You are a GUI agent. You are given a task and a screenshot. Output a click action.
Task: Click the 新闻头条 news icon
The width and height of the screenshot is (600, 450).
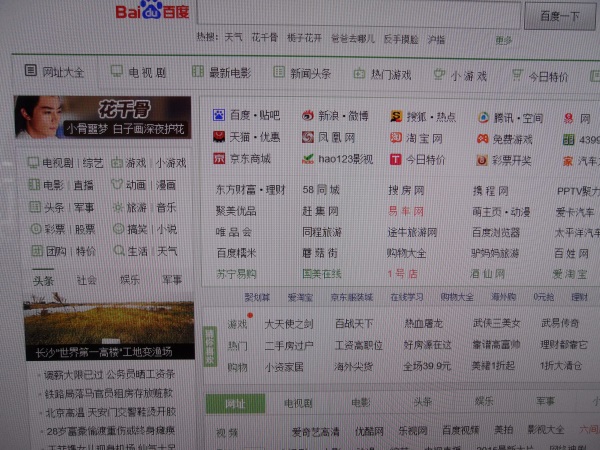pyautogui.click(x=279, y=72)
